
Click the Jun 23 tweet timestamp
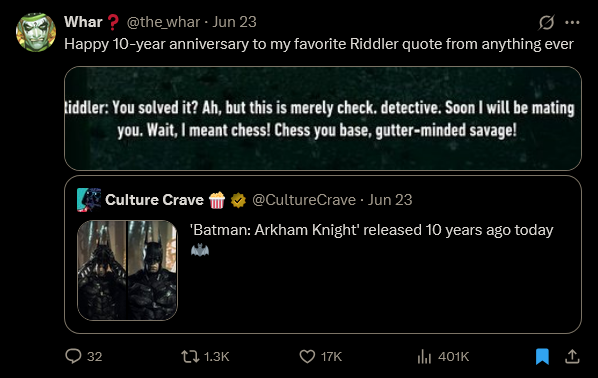tap(235, 22)
